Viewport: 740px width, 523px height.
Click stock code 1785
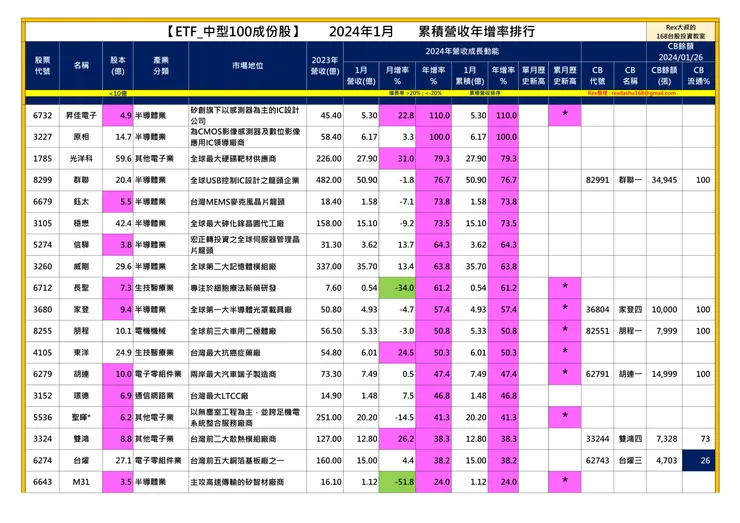(x=42, y=159)
